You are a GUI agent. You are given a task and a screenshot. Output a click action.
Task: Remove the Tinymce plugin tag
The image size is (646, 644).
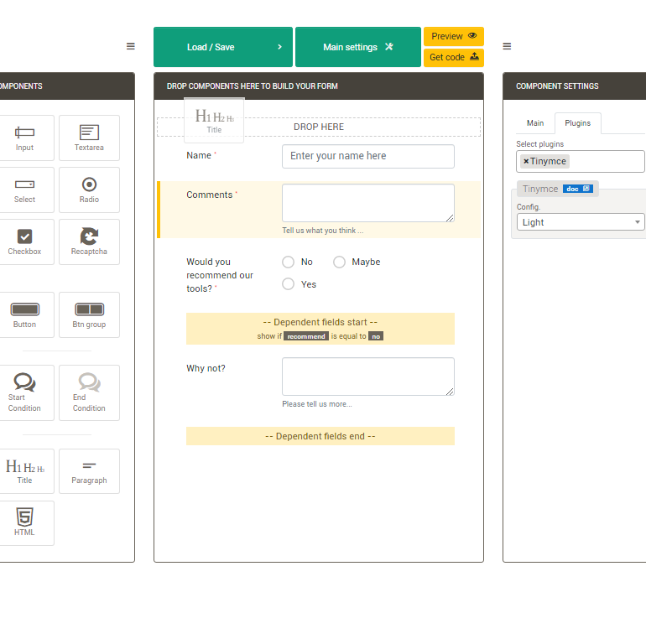[526, 161]
